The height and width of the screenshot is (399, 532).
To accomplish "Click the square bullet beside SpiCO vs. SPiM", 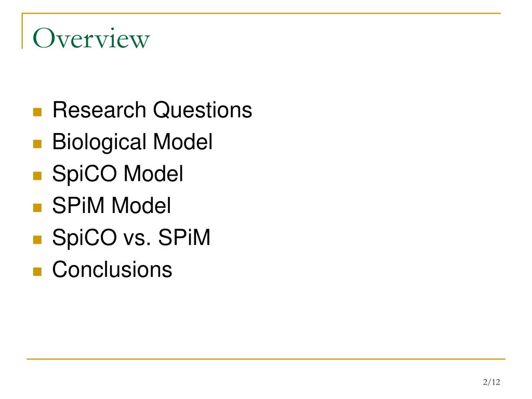I will (x=37, y=240).
